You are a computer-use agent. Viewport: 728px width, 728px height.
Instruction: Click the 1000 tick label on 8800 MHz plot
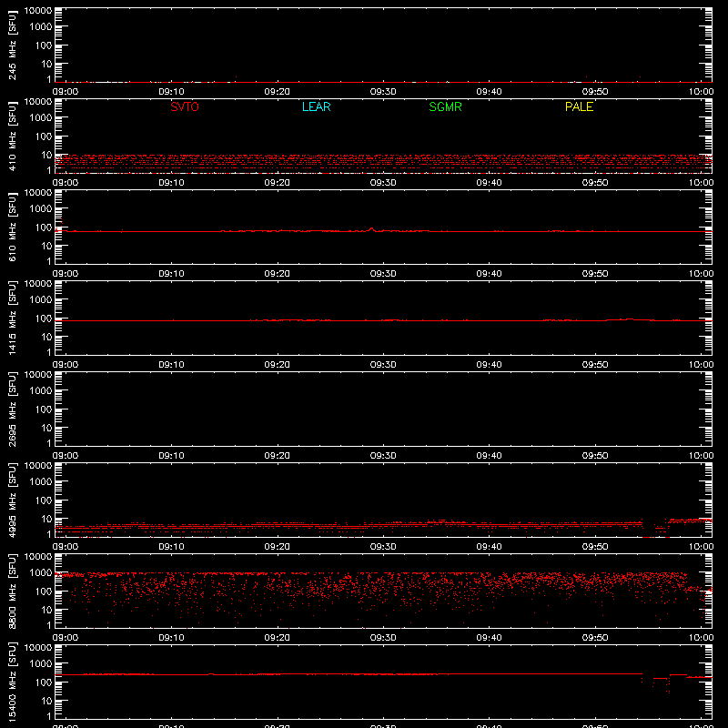coord(41,573)
